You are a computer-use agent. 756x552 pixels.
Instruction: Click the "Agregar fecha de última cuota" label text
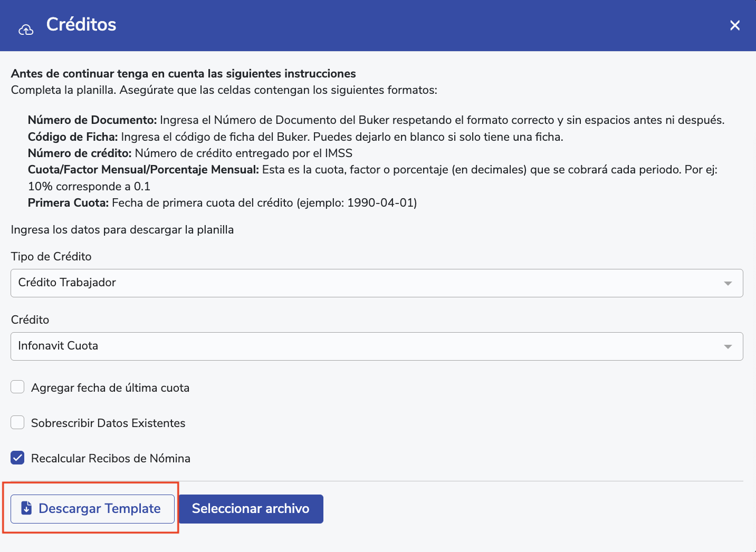(x=110, y=388)
